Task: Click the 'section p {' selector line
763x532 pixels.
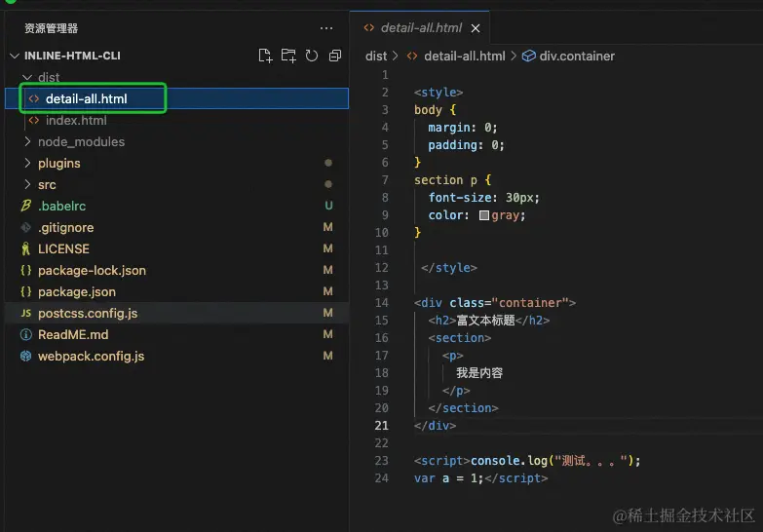Action: pos(452,179)
